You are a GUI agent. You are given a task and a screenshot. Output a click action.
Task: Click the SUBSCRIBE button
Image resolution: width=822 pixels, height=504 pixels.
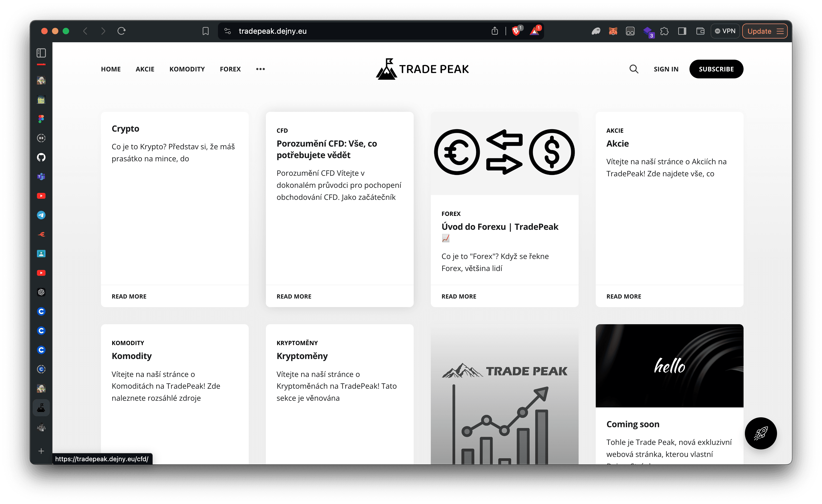click(716, 69)
